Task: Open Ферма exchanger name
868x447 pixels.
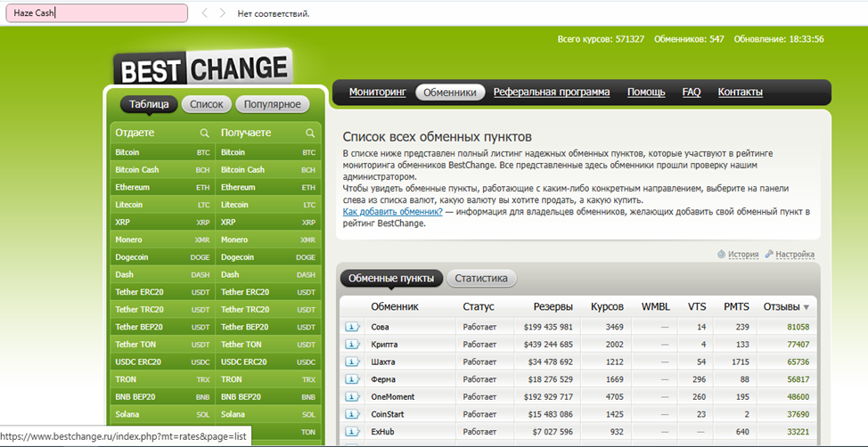Action: click(383, 379)
